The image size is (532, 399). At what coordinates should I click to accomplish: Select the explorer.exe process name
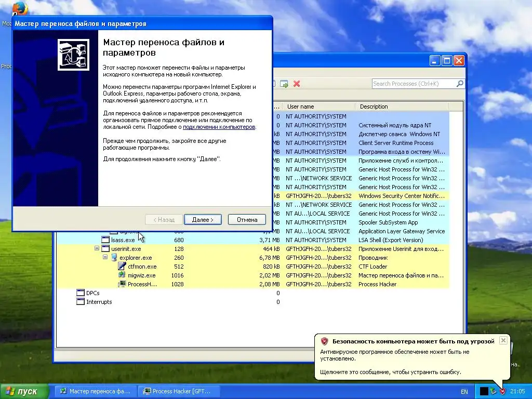coord(136,258)
